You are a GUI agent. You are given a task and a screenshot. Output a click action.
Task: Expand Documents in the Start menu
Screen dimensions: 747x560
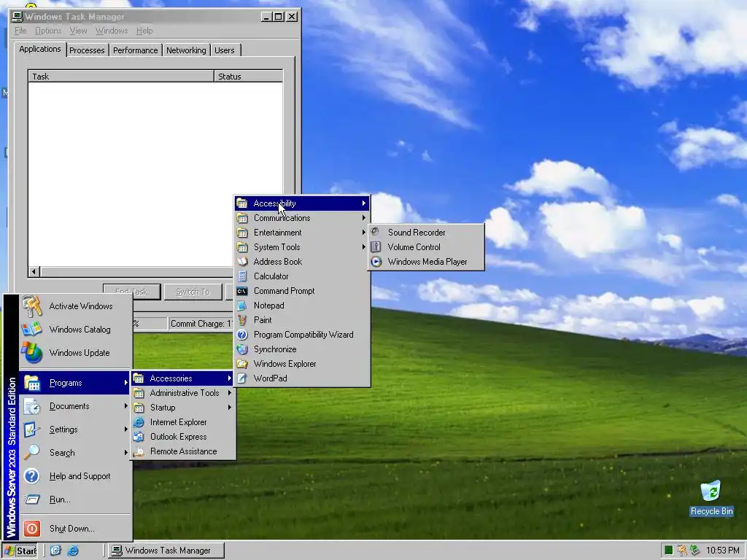point(75,406)
